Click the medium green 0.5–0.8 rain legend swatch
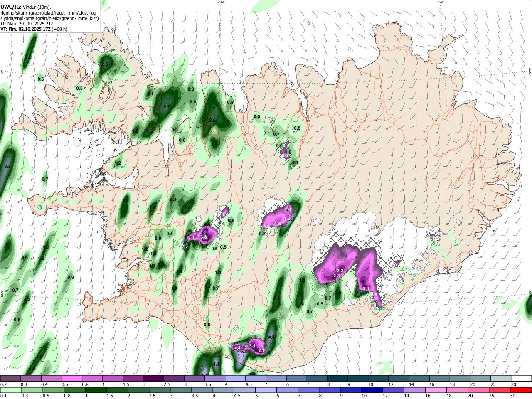 click(x=53, y=390)
